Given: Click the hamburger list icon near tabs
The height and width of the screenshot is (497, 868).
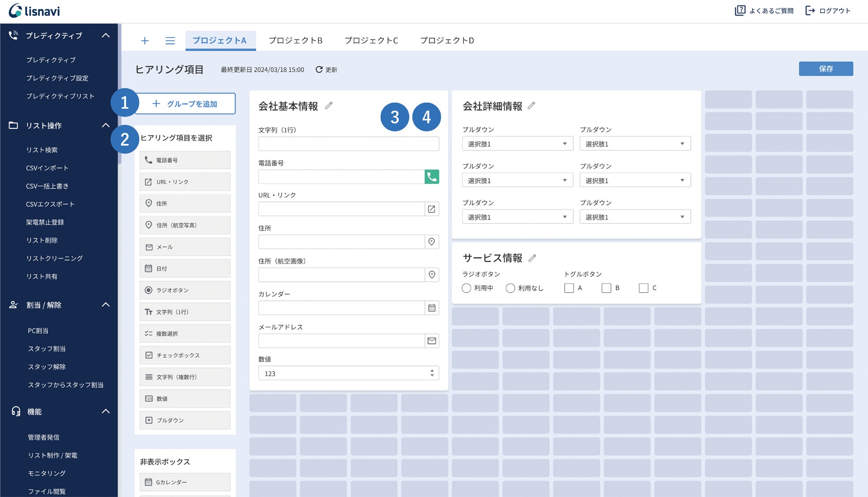Looking at the screenshot, I should 170,41.
